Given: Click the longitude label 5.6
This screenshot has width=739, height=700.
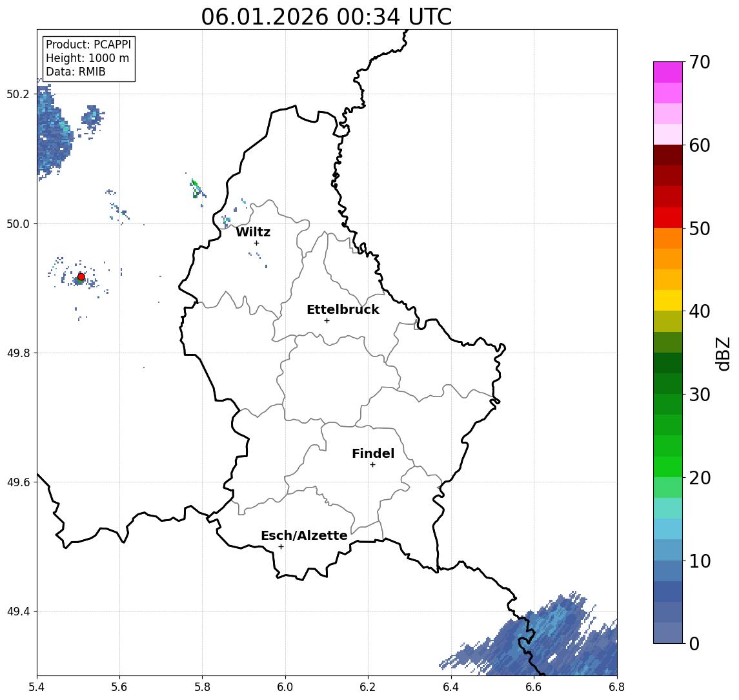Looking at the screenshot, I should click(119, 687).
